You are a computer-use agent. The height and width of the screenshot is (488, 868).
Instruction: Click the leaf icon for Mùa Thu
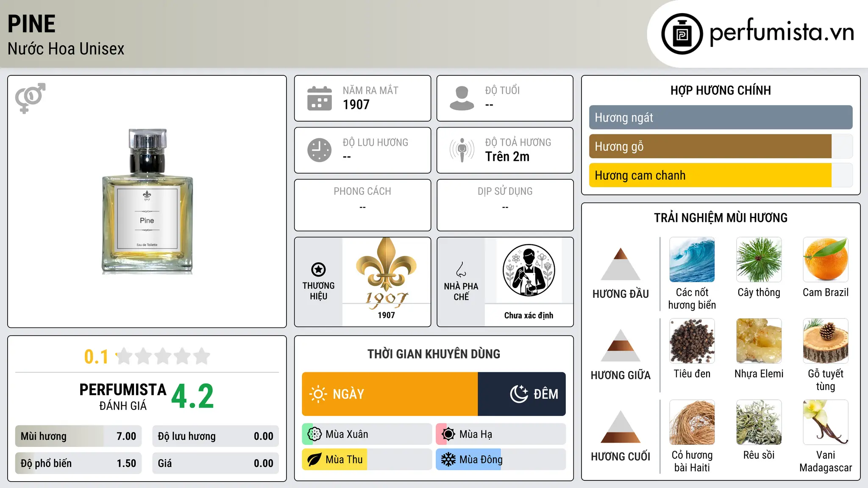[314, 460]
